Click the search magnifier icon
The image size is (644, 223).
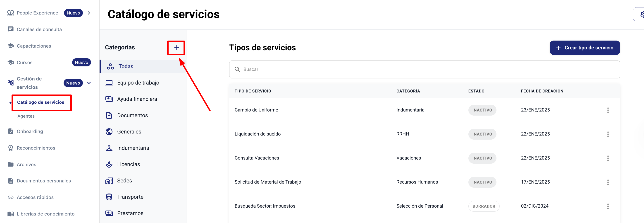pyautogui.click(x=237, y=69)
